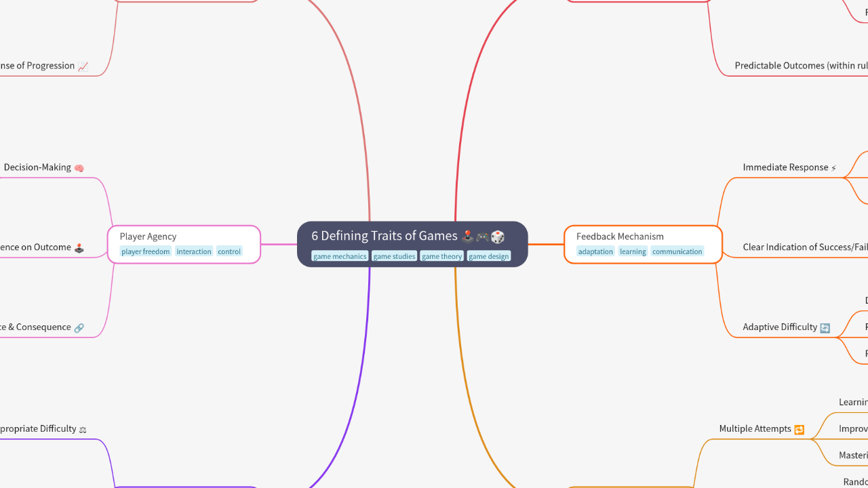Screen dimensions: 868x488
Task: Click the interaction tag under Player Agency
Action: [x=194, y=251]
